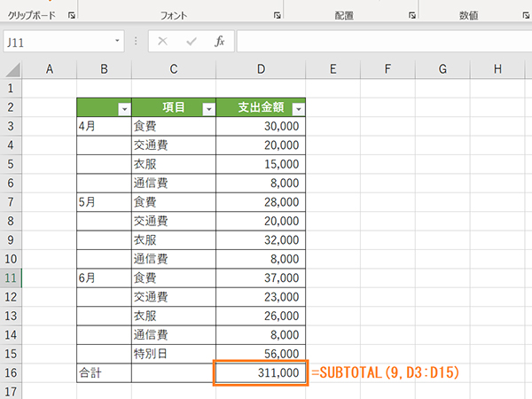The height and width of the screenshot is (399, 532).
Task: Select the 8,000 cell in row 14
Action: coord(261,335)
